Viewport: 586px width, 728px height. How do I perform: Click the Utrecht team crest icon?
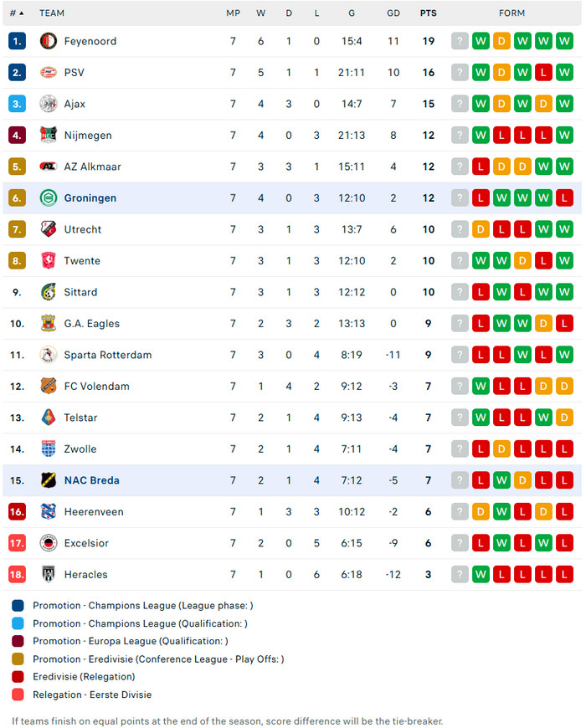coord(49,229)
